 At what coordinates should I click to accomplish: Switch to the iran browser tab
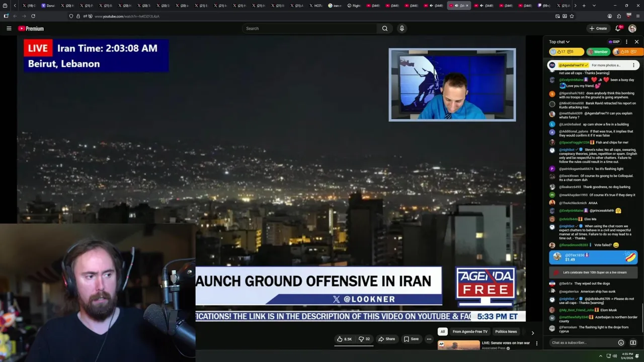click(x=335, y=6)
